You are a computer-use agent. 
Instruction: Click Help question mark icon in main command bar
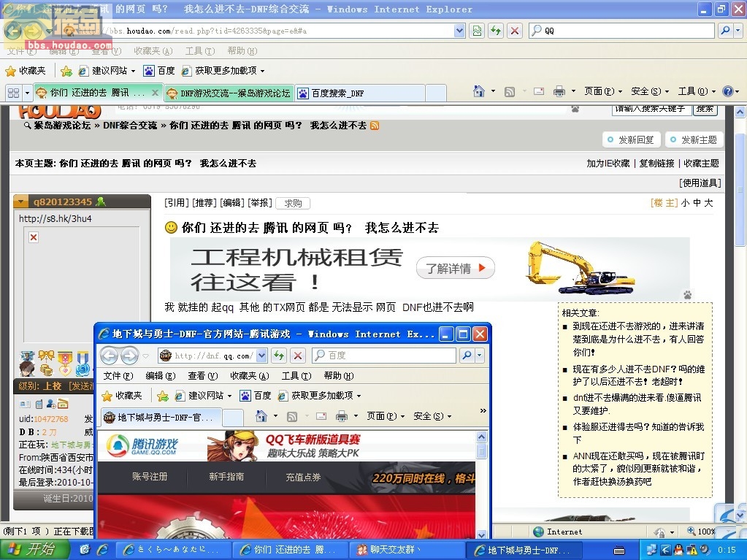[x=728, y=91]
